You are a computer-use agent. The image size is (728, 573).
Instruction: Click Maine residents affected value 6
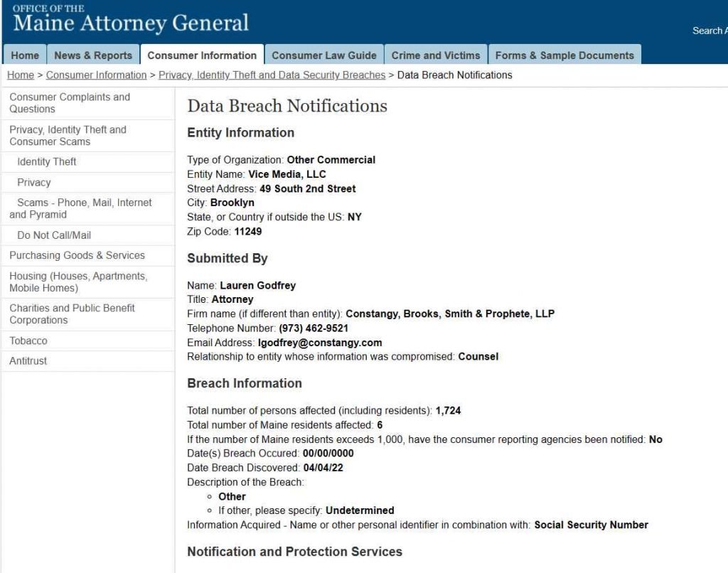[380, 425]
